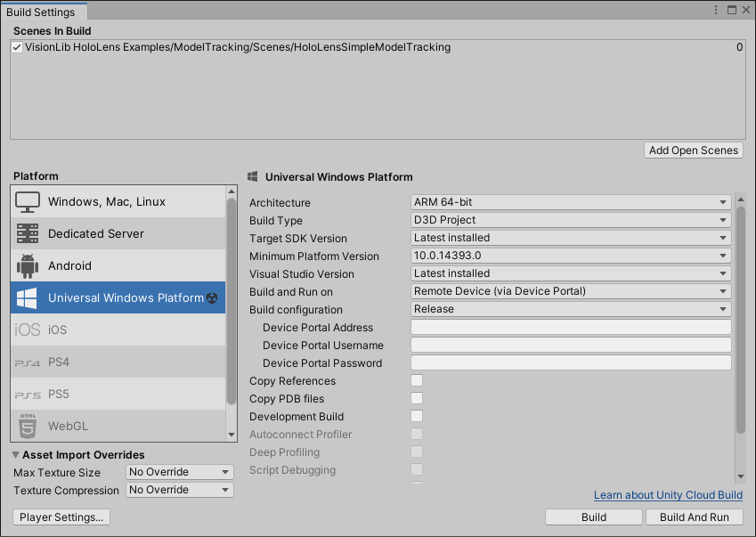The image size is (756, 537).
Task: Click the Device Portal Address field
Action: (x=571, y=327)
